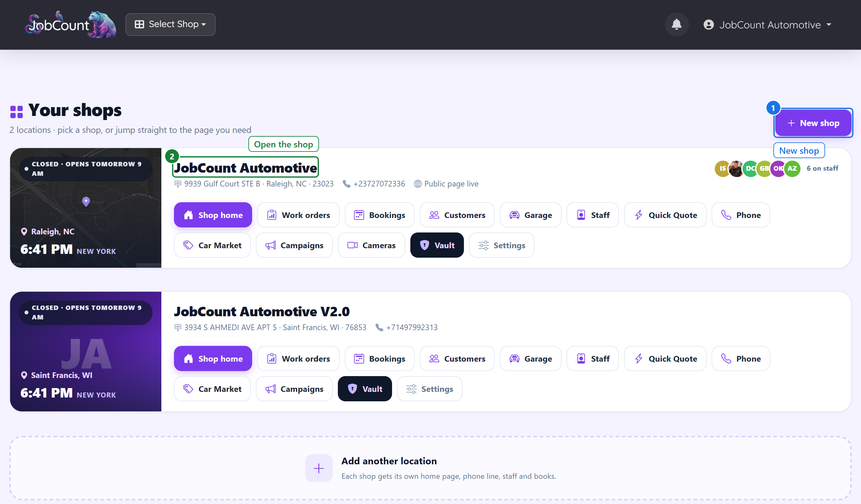Open Phone for the Raleigh shop
Screen dimensions: 861x504
[x=741, y=215]
